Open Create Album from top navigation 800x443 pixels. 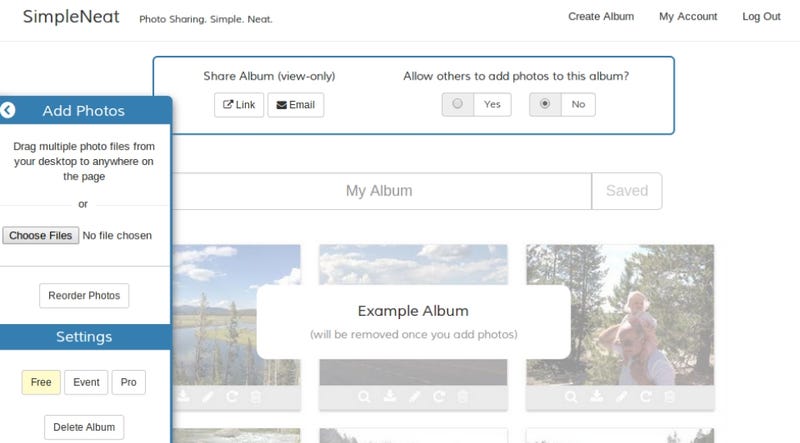[601, 16]
